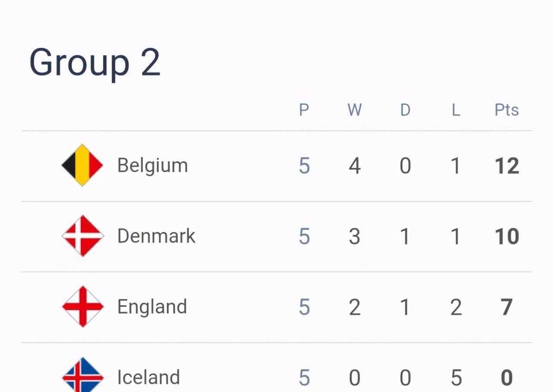Click the Group 2 heading
The width and height of the screenshot is (553, 392).
point(95,63)
